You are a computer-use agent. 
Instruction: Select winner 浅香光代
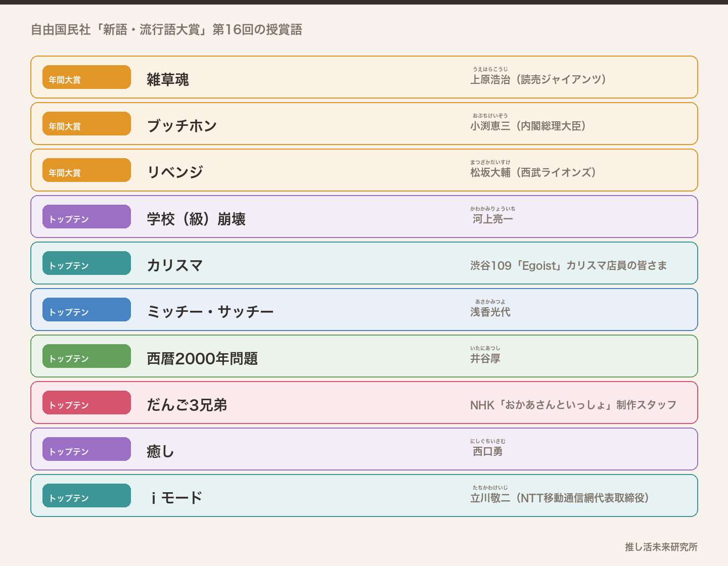point(490,312)
